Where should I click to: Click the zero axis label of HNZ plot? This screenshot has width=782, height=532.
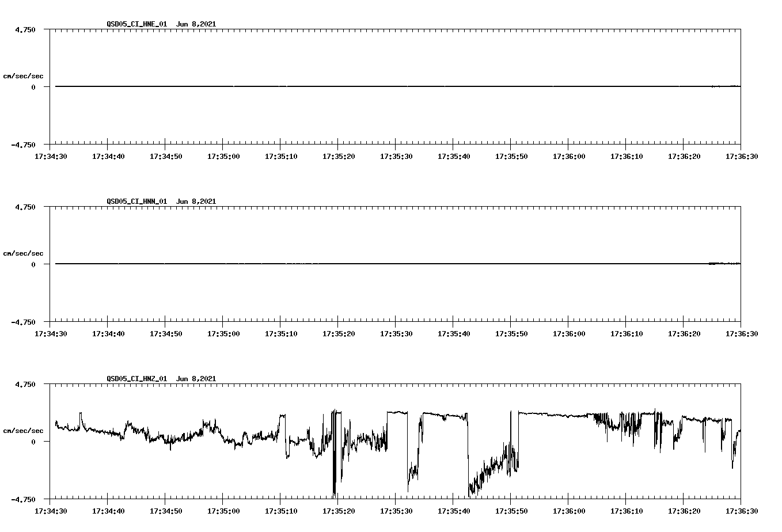coord(33,442)
